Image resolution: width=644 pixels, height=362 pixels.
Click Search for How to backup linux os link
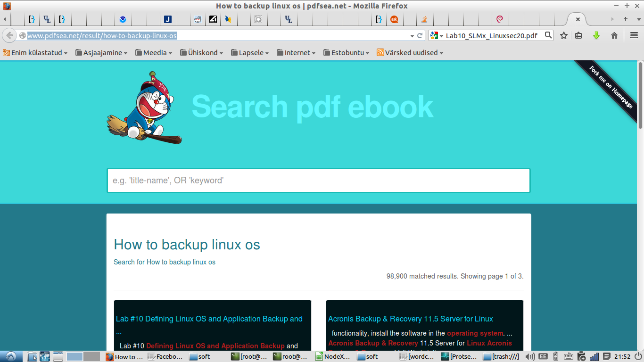point(165,262)
